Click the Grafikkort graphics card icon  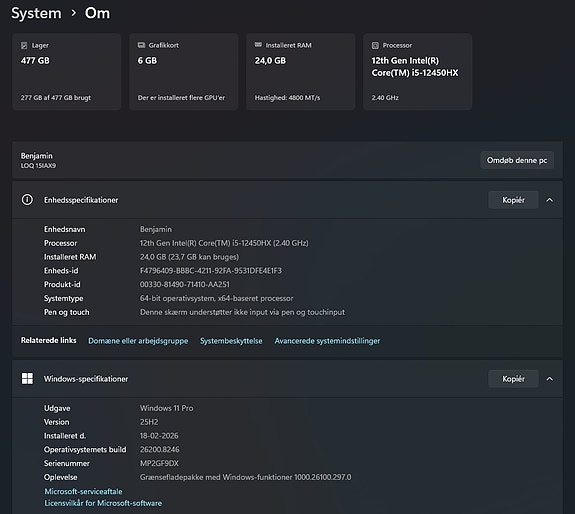[141, 45]
